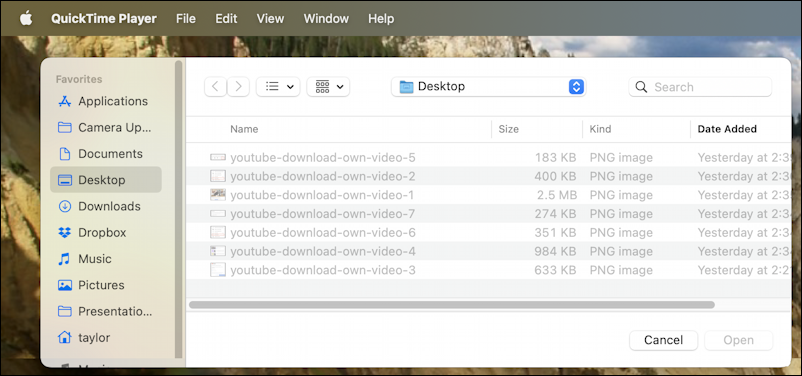Click the horizontal scrollbar of file list
Image resolution: width=802 pixels, height=376 pixels.
[452, 305]
